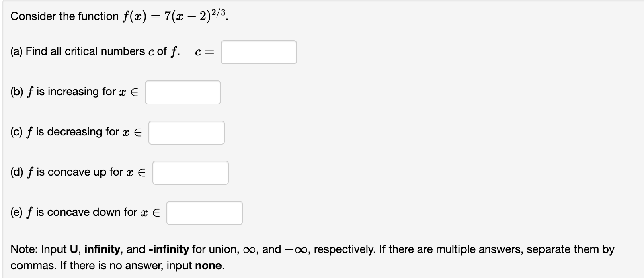Click the label for part (e)
The width and height of the screenshot is (644, 278).
(16, 212)
